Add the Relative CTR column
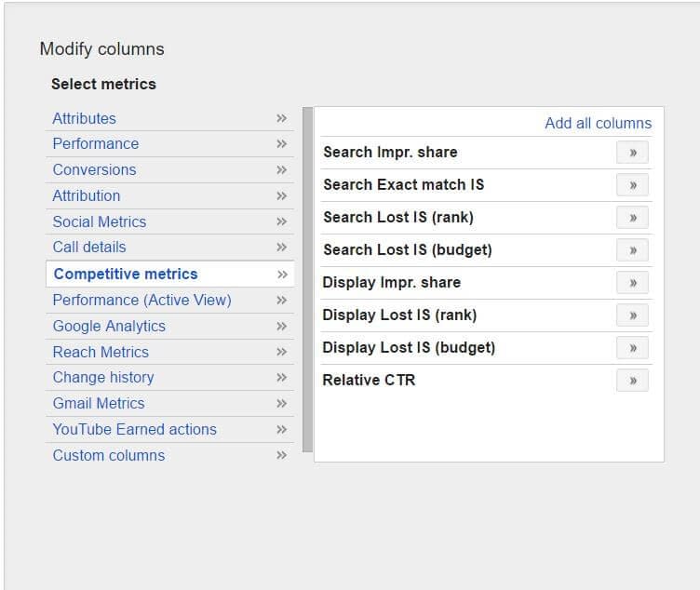The height and width of the screenshot is (590, 700). pos(632,381)
